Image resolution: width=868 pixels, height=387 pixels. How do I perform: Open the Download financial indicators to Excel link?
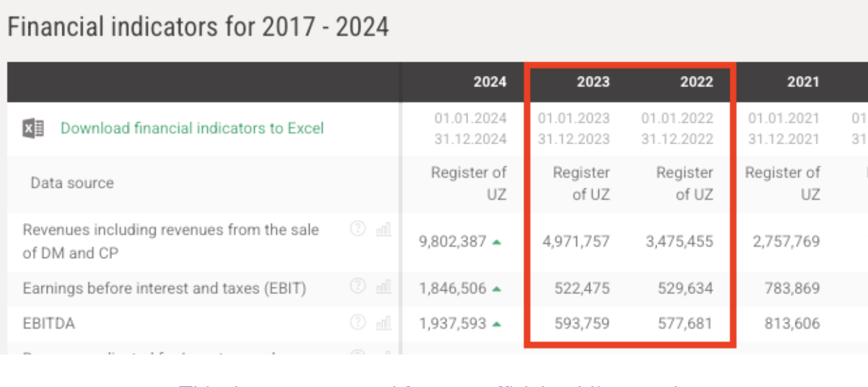(192, 128)
